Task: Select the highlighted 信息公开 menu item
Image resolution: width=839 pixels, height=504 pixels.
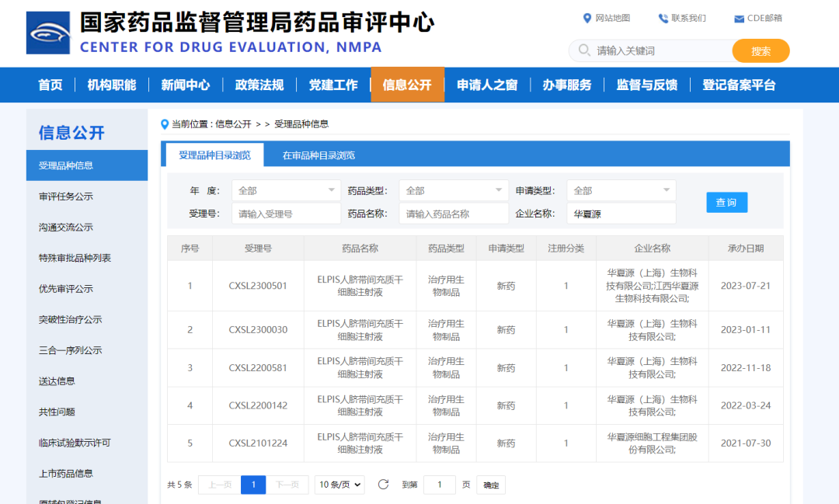Action: [407, 85]
